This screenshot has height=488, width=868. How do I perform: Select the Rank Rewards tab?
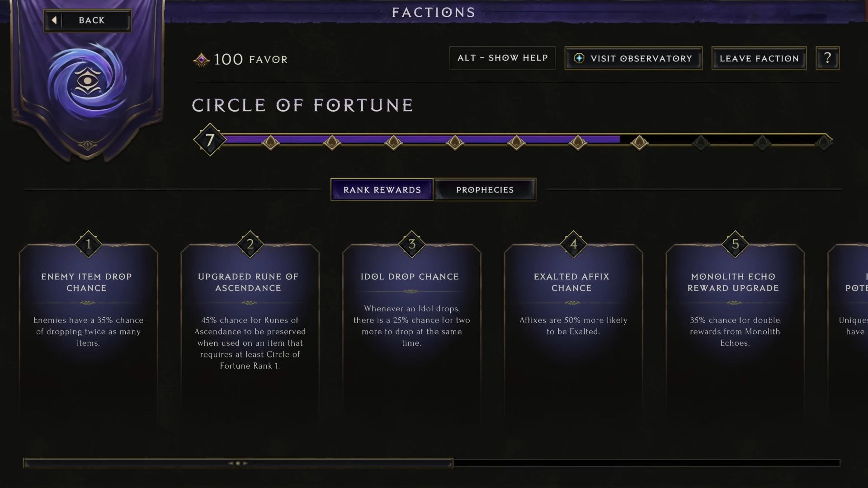[x=382, y=190]
